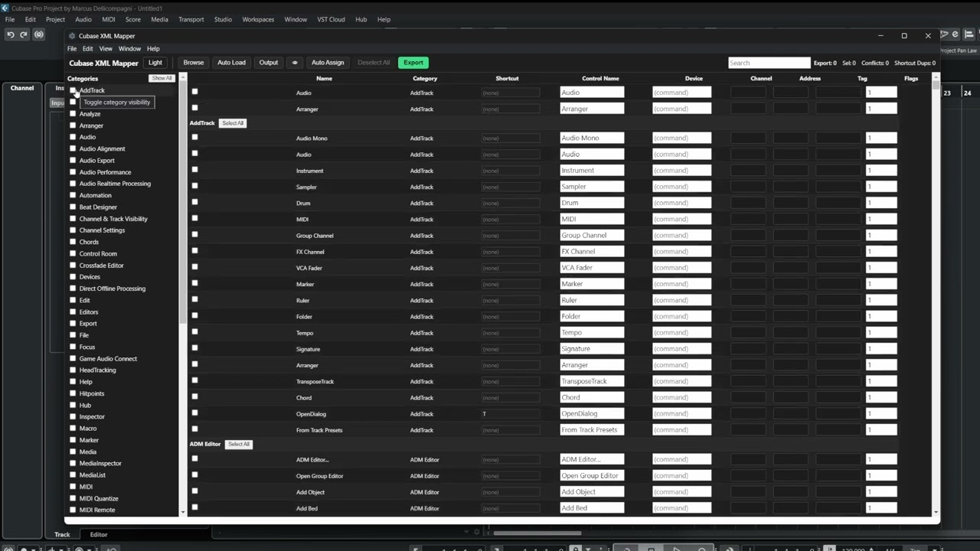Click the 'Shortcut Dups: 0' status text

[x=915, y=63]
